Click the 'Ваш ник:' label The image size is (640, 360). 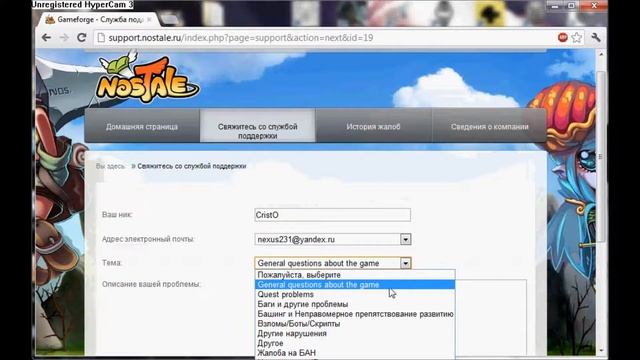[117, 215]
